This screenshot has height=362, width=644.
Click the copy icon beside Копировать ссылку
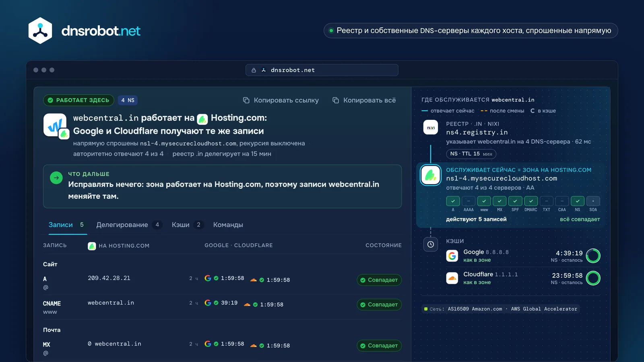246,100
